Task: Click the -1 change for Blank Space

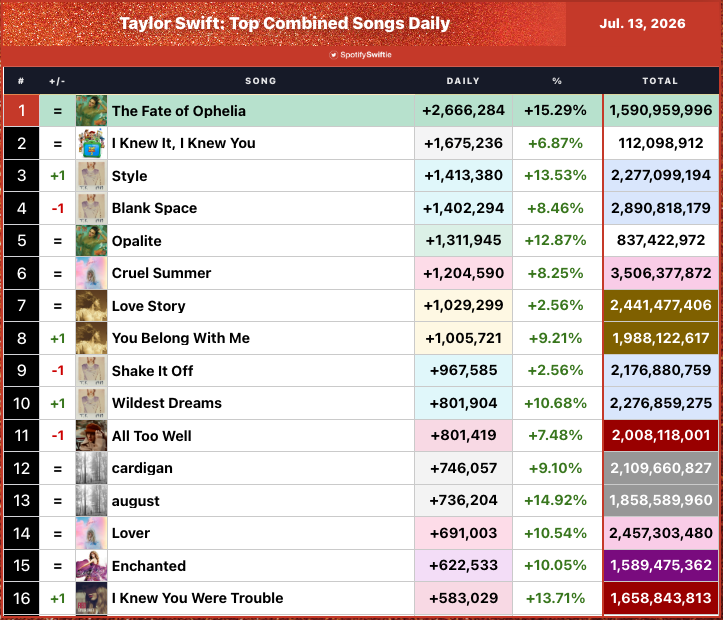Action: (58, 208)
